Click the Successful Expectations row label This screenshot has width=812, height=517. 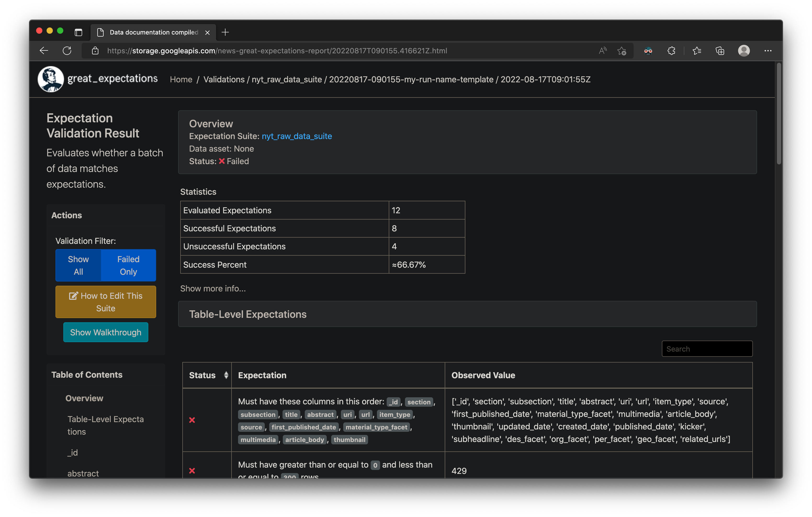click(229, 228)
